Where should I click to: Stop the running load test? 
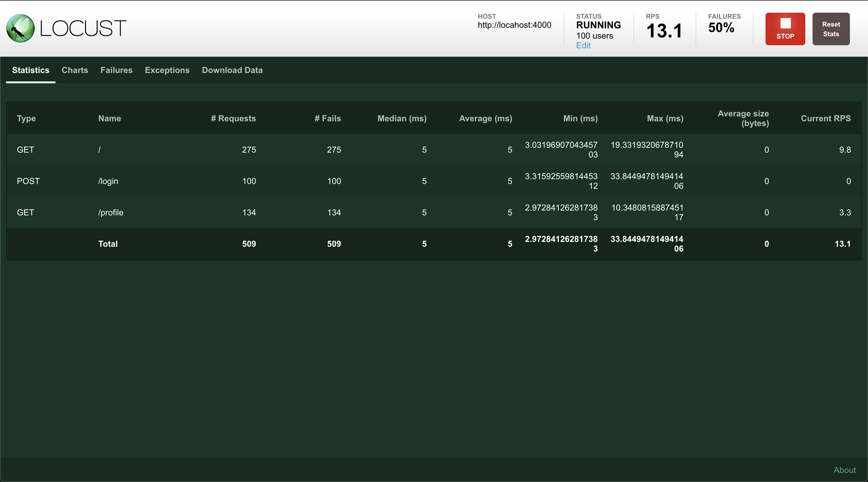coord(785,29)
